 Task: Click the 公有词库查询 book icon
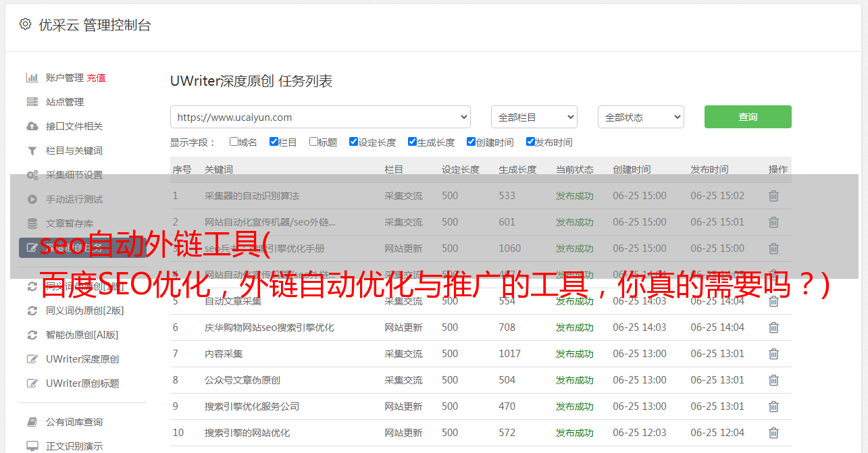(x=32, y=422)
